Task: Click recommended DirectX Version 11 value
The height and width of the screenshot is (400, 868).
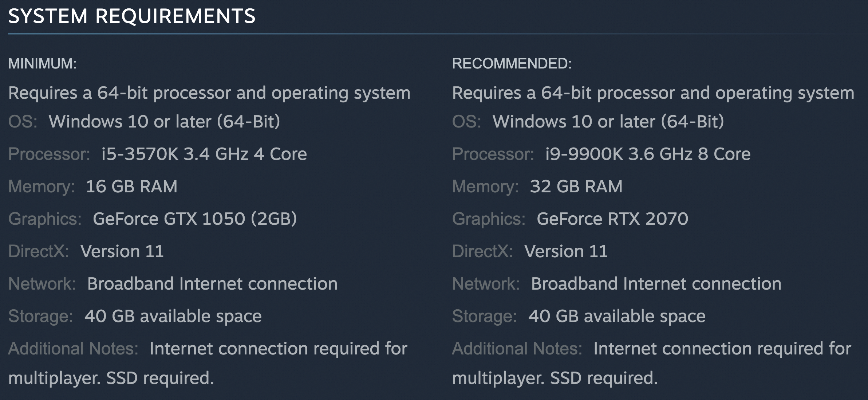Action: click(x=566, y=251)
